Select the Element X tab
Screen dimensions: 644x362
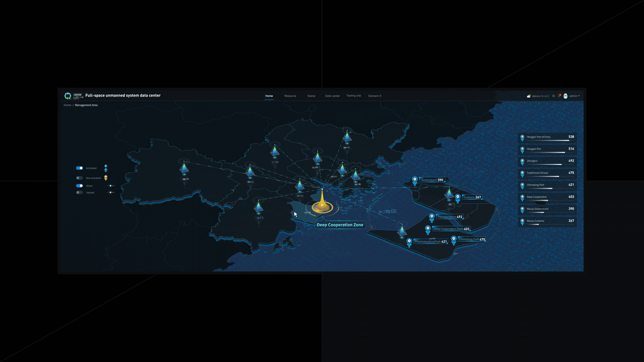375,96
